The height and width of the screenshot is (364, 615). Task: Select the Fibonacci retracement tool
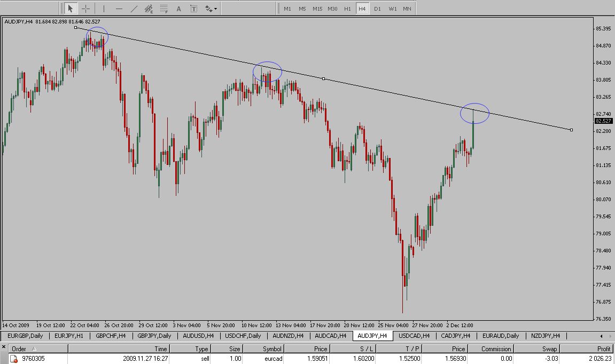tap(164, 9)
